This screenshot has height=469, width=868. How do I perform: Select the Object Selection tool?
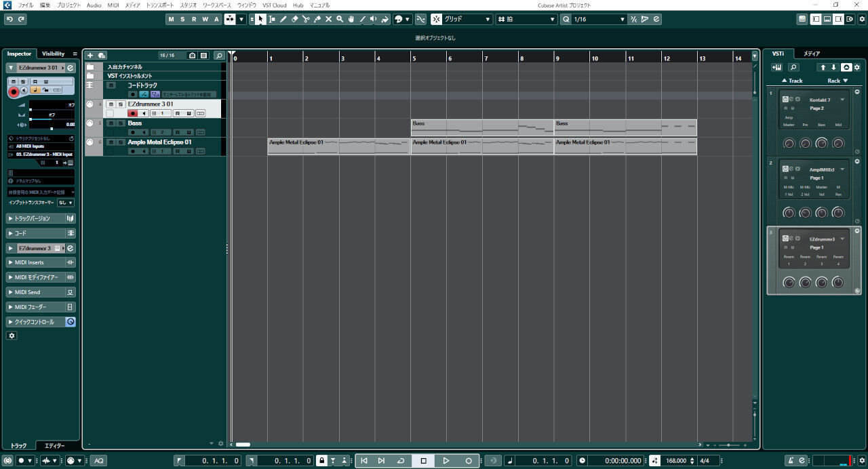click(x=260, y=19)
